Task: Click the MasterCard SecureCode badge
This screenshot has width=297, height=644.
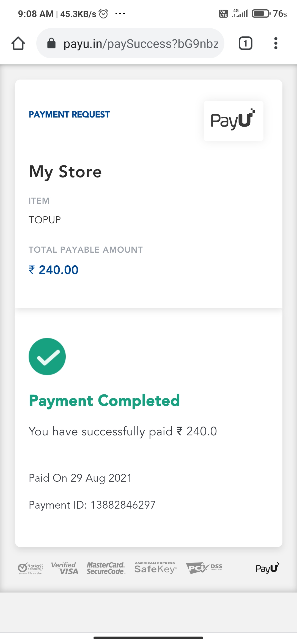Action: click(x=106, y=568)
